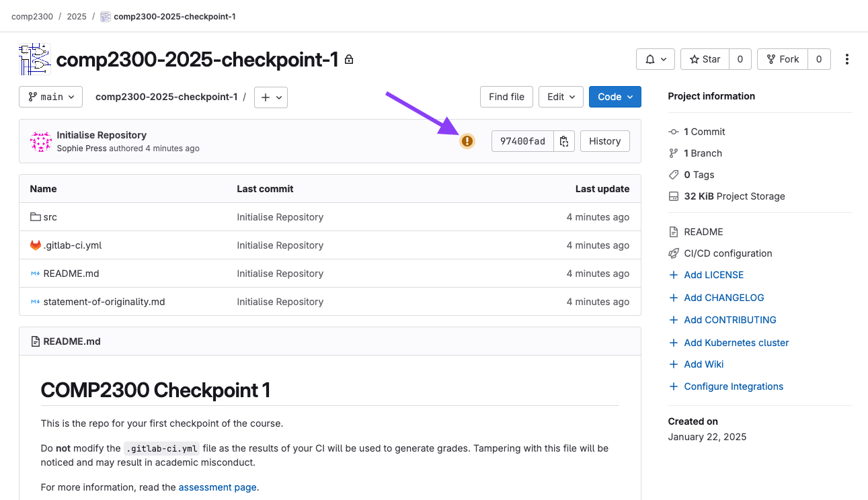Open the commit History
The image size is (868, 500).
pyautogui.click(x=604, y=141)
